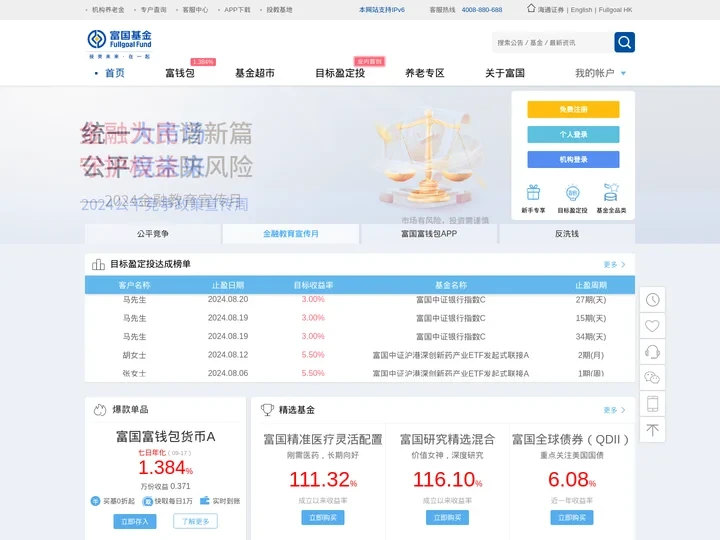720x540 pixels.
Task: Open 关于富国 navigation item
Action: 505,73
